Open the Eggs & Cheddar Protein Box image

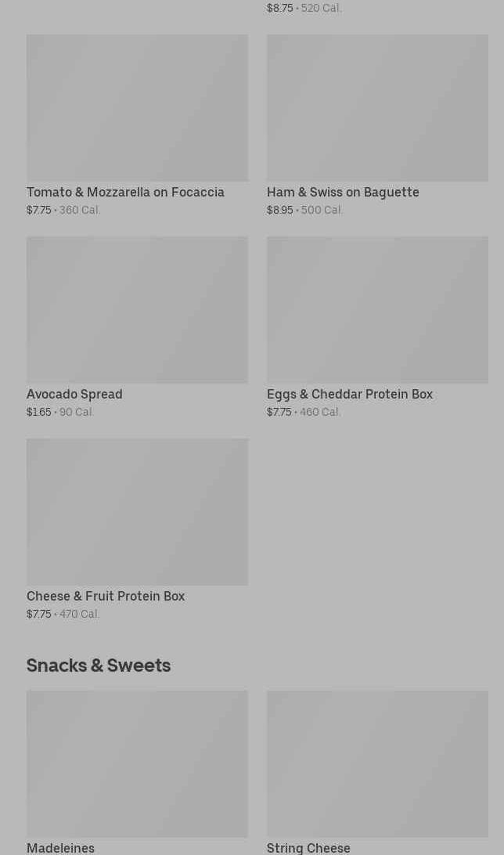[377, 310]
